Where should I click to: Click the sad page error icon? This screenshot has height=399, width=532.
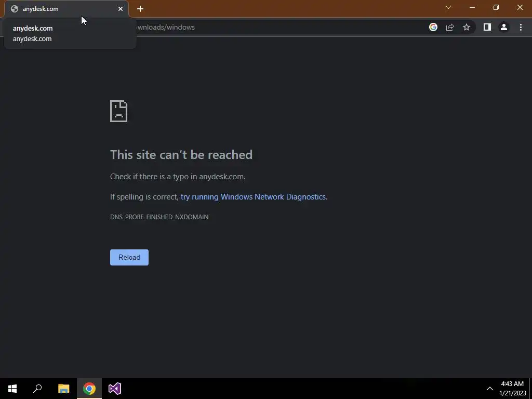pos(119,111)
